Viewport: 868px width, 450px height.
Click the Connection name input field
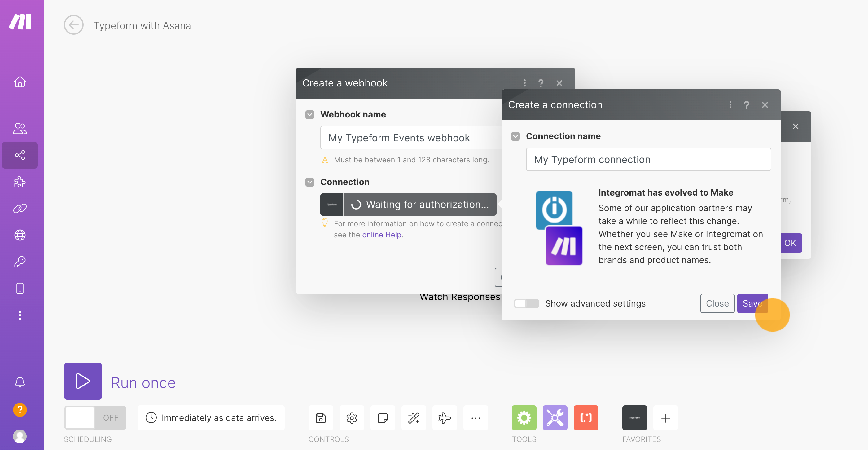(x=648, y=159)
